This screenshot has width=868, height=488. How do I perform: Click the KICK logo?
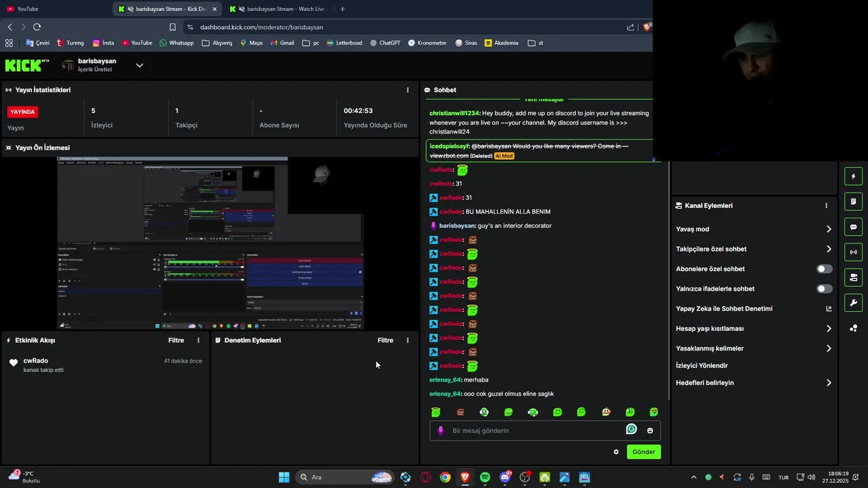(27, 65)
